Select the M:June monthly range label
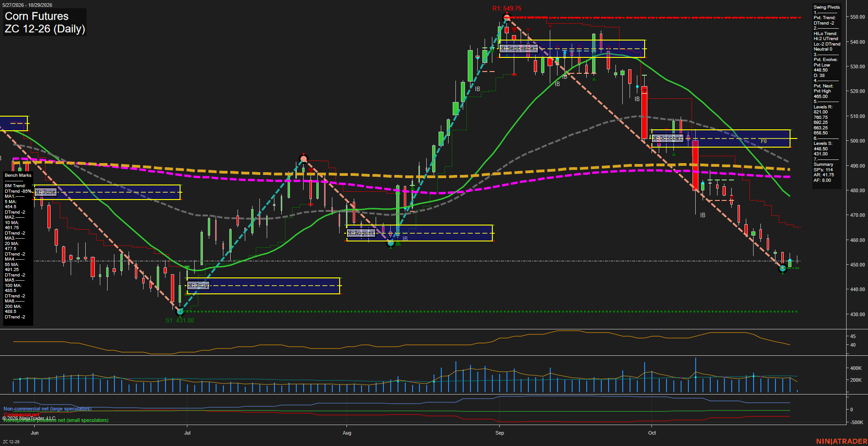This screenshot has width=868, height=446. click(46, 192)
